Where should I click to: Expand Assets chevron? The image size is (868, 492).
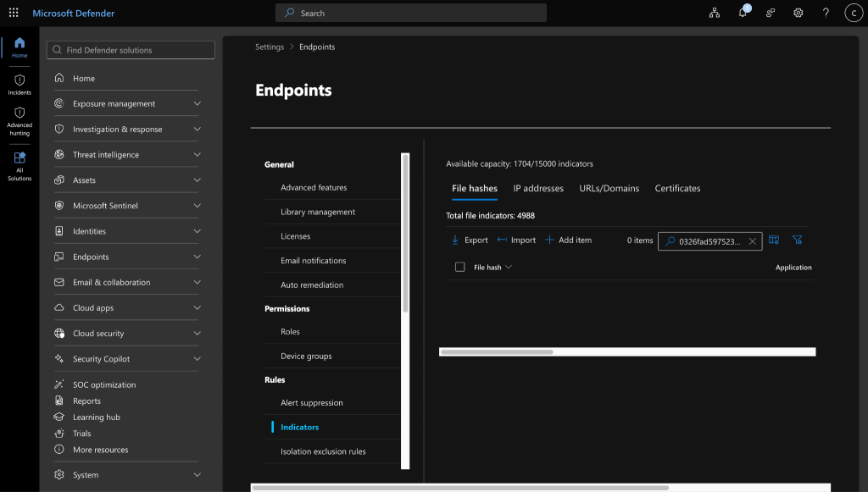coord(197,180)
